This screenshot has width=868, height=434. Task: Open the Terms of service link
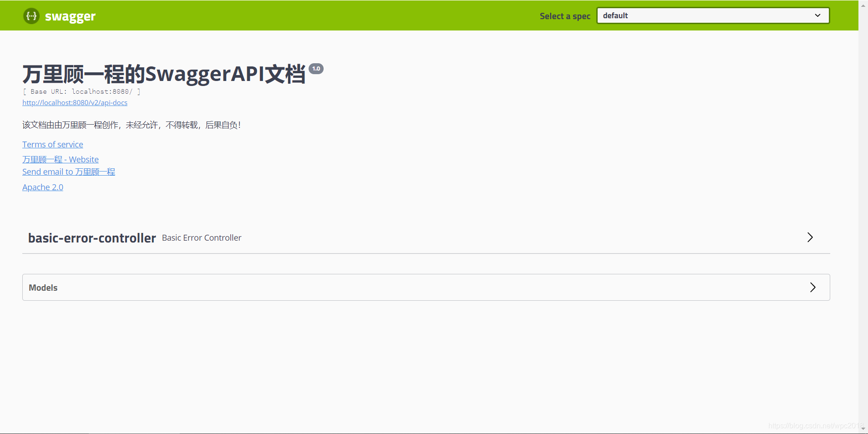click(x=52, y=144)
